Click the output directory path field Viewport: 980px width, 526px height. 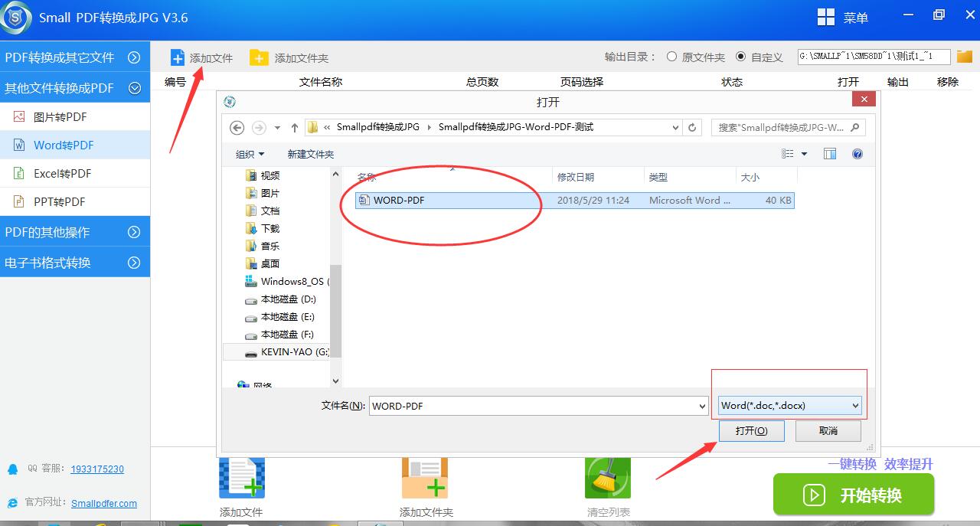(x=874, y=57)
